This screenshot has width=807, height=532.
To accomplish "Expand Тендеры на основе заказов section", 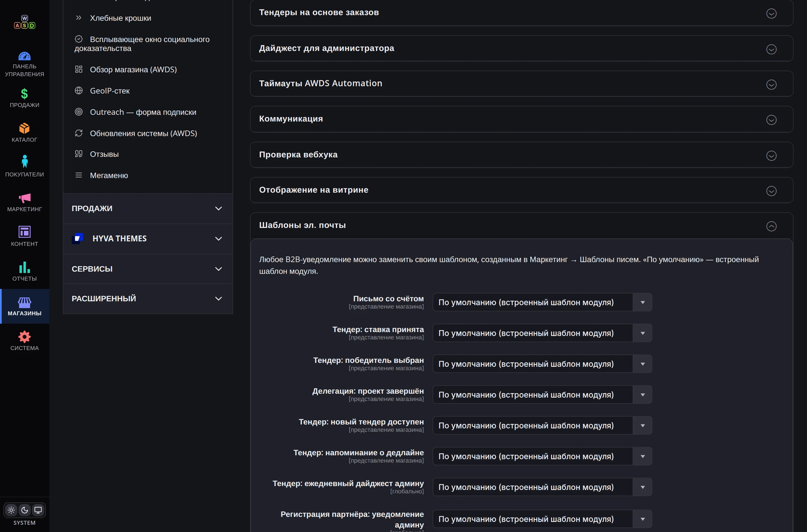I will 521,13.
